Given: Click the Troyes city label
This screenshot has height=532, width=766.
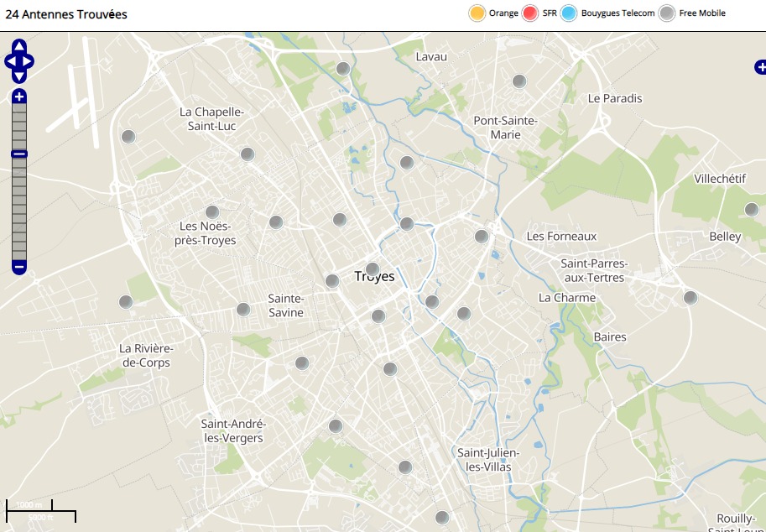Looking at the screenshot, I should 375,277.
